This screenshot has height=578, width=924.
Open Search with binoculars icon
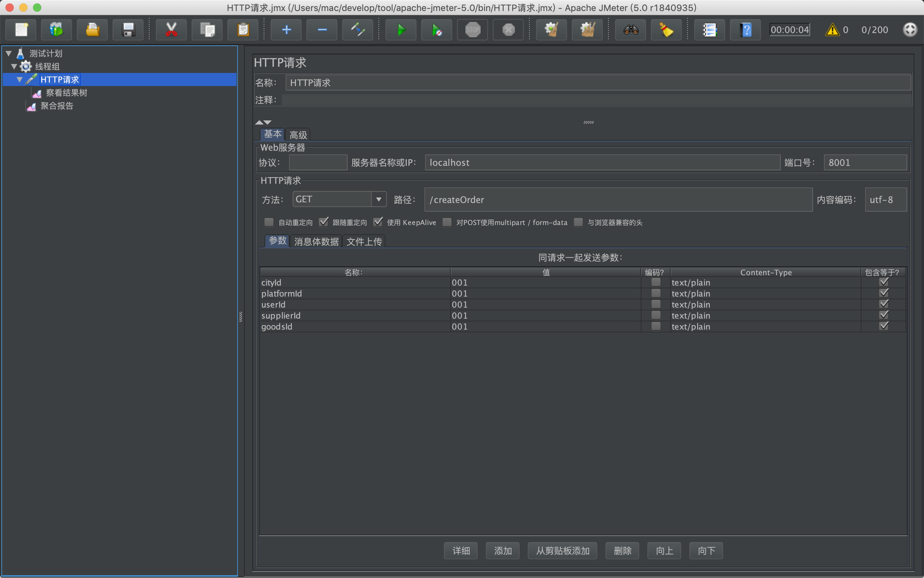(631, 30)
